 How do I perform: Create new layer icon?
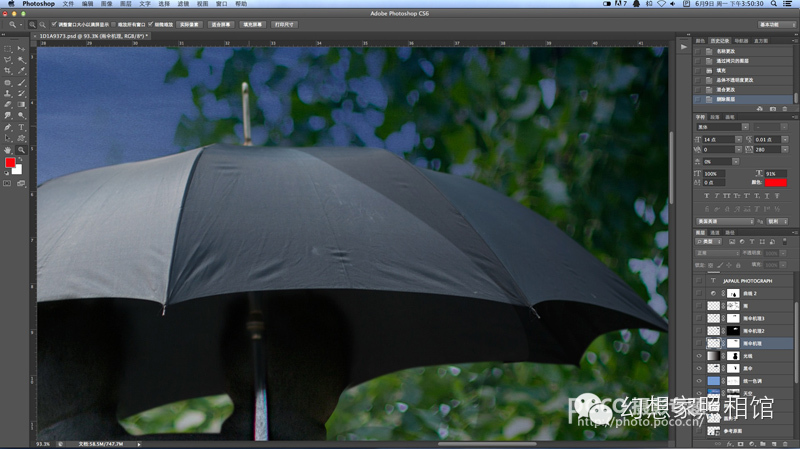[x=774, y=444]
